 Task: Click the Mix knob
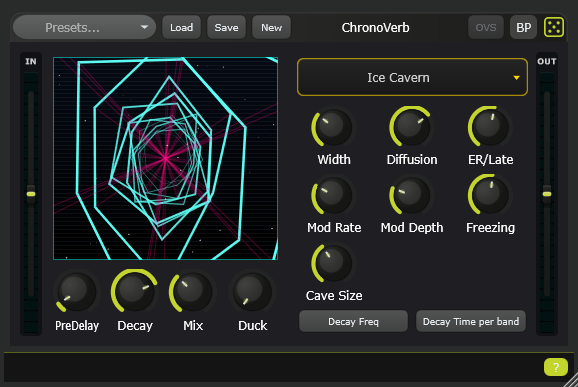[x=192, y=292]
